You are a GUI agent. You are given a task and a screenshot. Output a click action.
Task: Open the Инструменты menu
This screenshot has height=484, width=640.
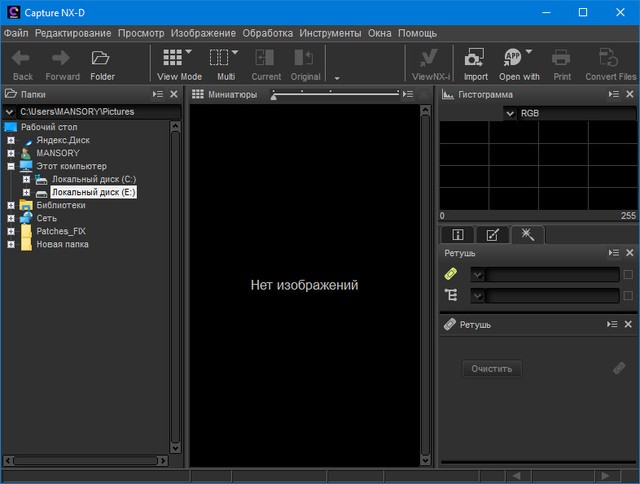pos(331,33)
